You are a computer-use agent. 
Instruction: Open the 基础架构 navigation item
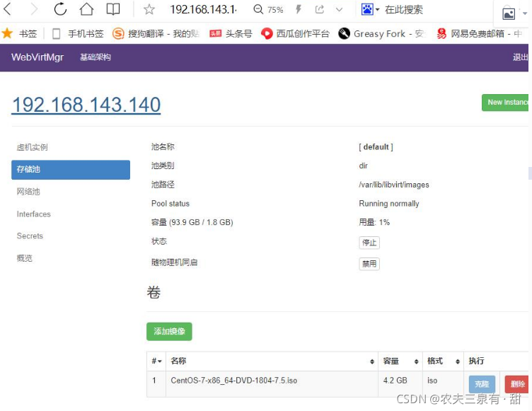96,57
